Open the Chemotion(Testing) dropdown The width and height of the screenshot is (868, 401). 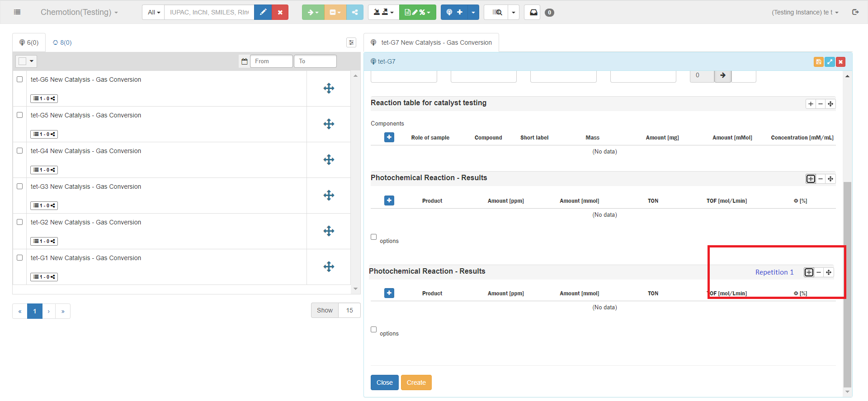coord(79,12)
